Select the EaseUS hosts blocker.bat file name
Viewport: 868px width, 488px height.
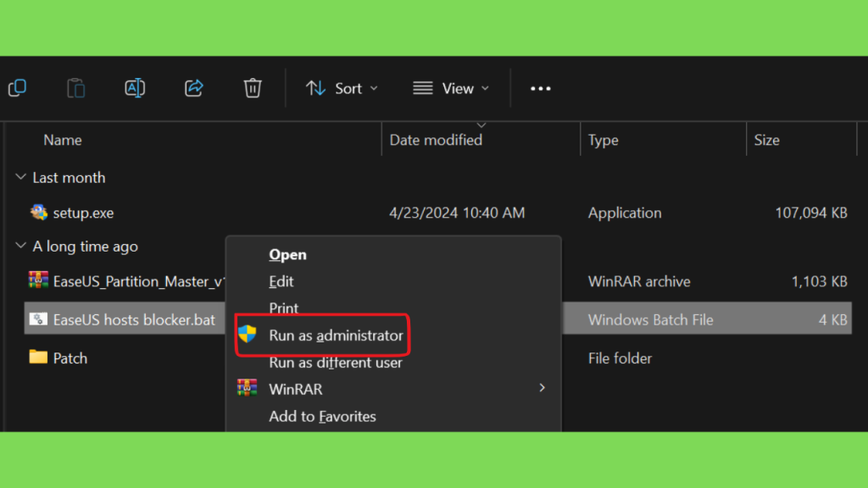[134, 319]
